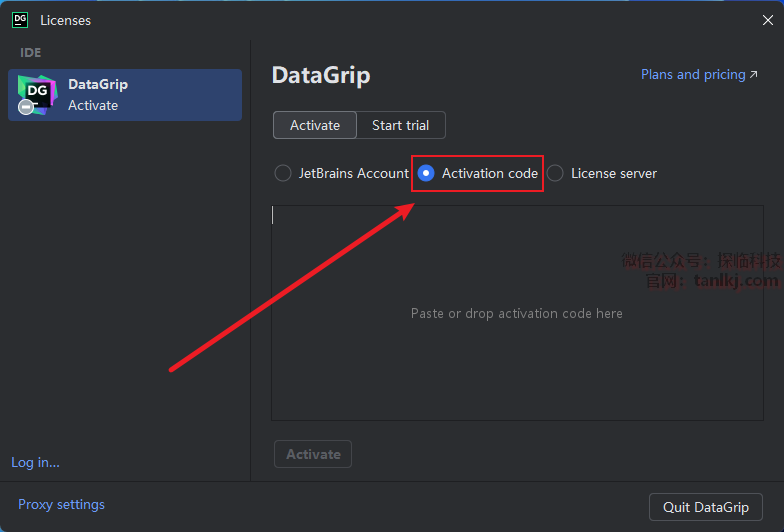Click the DG logo in the title bar

click(x=20, y=19)
